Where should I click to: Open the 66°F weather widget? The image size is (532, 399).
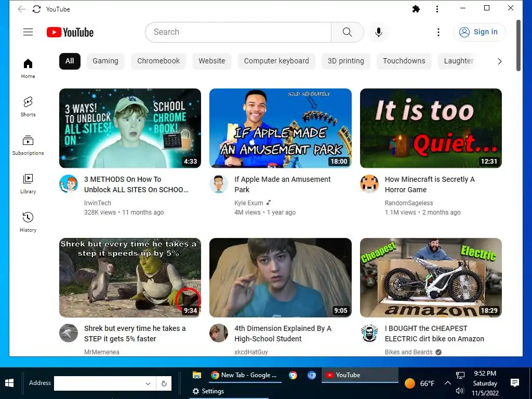[420, 383]
